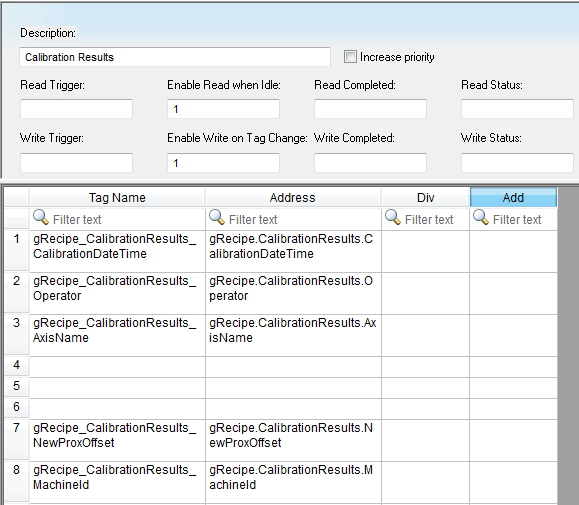
Task: Select address gRecipe.CalibrationResults.NewProxOffset
Action: (x=293, y=440)
